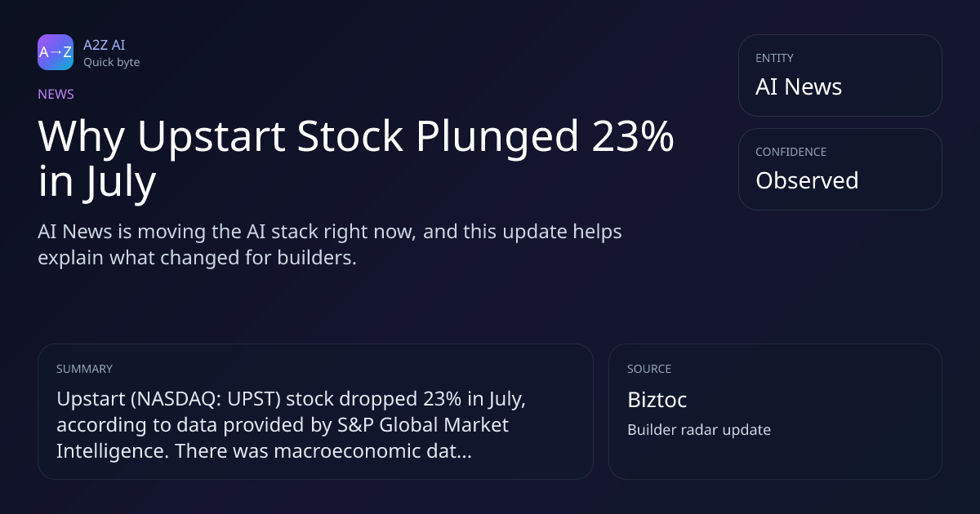980x514 pixels.
Task: Click the CONFIDENCE heading text
Action: coord(791,152)
